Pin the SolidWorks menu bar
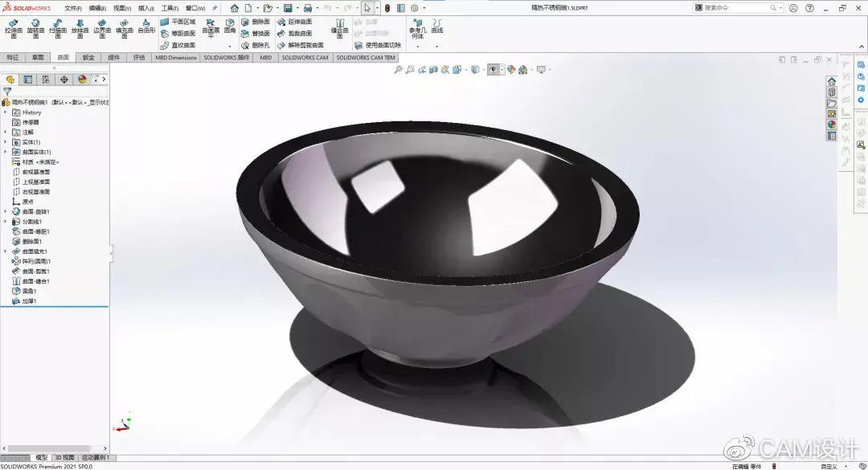This screenshot has height=470, width=868. click(215, 8)
